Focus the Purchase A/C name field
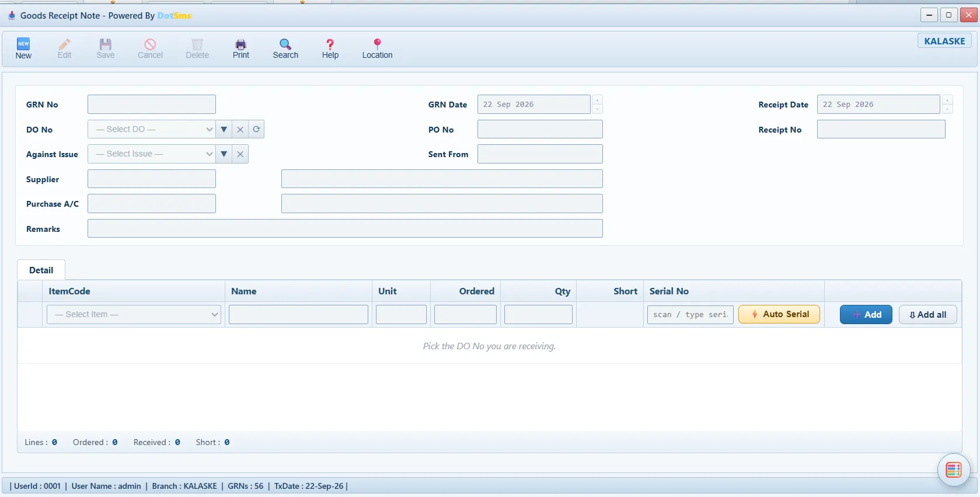Screen dimensions: 980x497 [x=442, y=203]
